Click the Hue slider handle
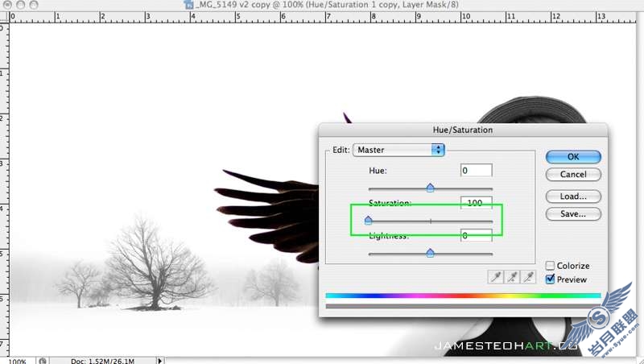This screenshot has height=364, width=644. click(x=430, y=188)
